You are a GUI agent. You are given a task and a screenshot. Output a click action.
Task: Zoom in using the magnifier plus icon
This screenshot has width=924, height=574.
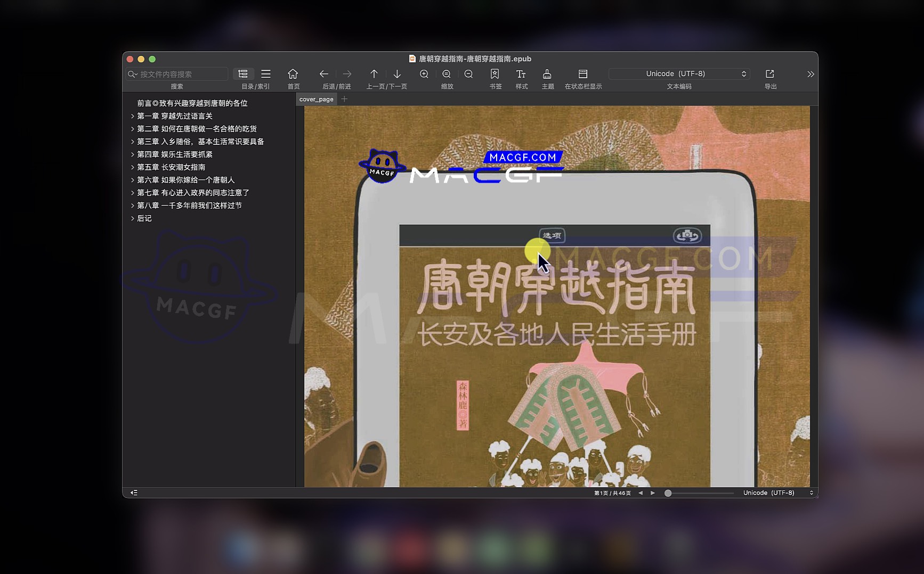[x=424, y=74]
